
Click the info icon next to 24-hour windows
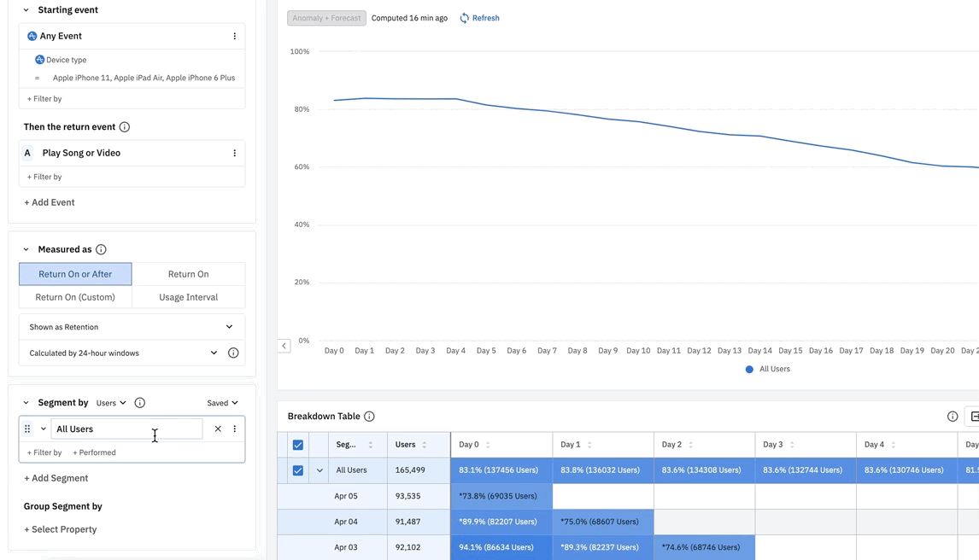tap(233, 353)
